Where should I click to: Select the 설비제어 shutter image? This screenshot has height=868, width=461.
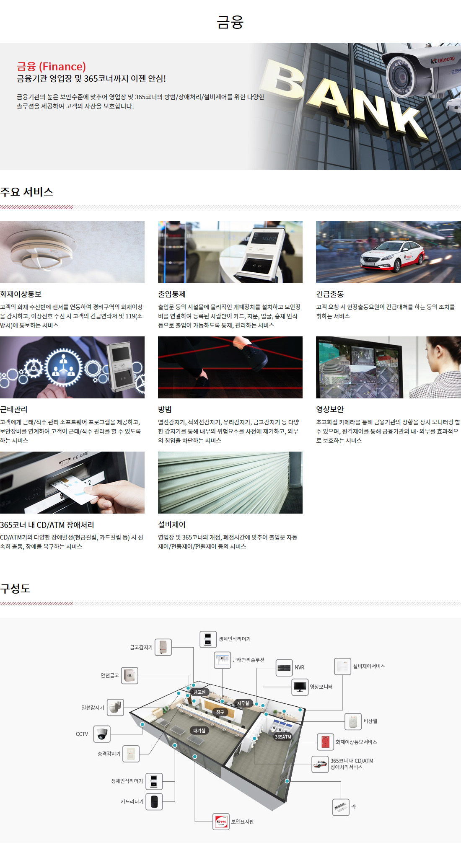pyautogui.click(x=230, y=483)
